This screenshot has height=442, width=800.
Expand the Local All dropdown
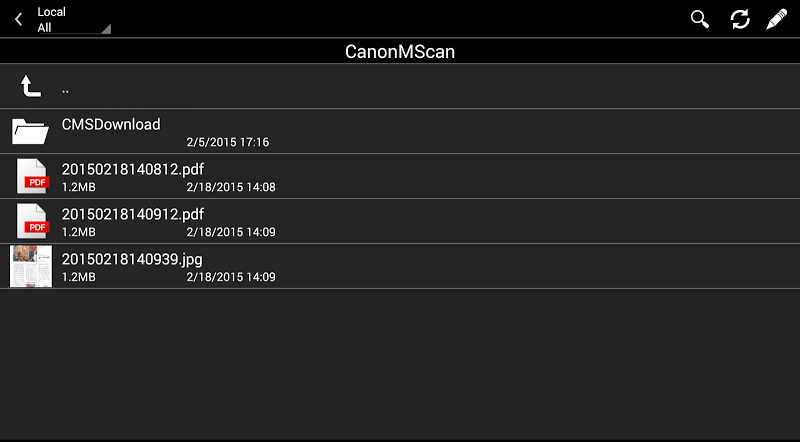pyautogui.click(x=72, y=19)
